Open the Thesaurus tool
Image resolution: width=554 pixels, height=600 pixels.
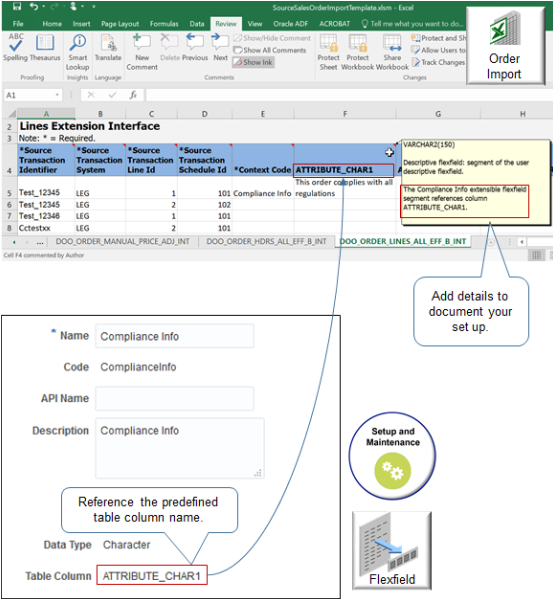click(x=45, y=48)
